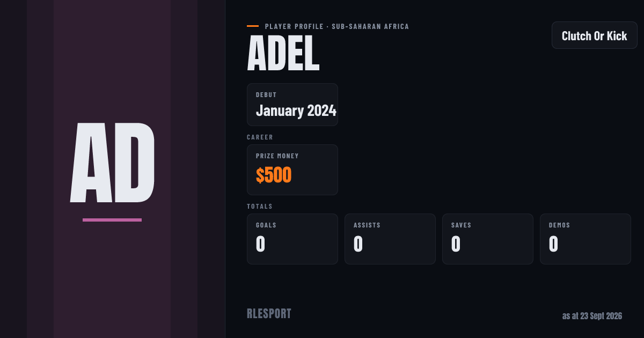Screen dimensions: 644x338
Task: Click the as at 23 Sept 2026 date
Action: click(x=592, y=316)
